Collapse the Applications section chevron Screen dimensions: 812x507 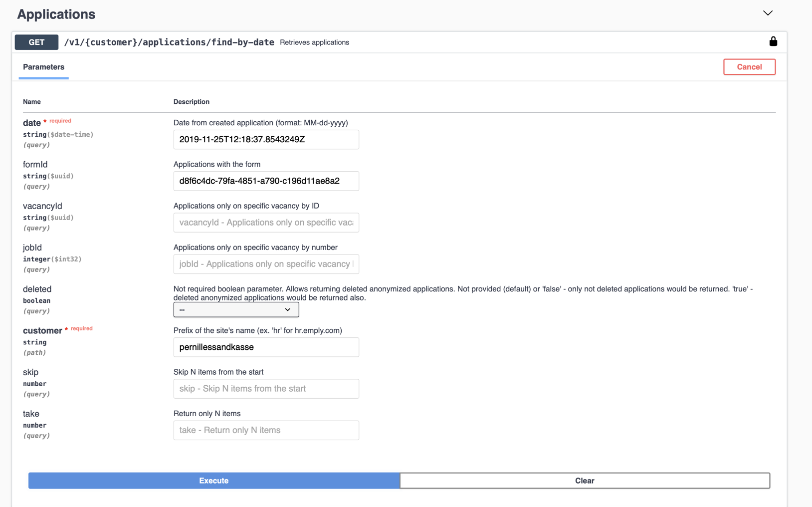click(768, 13)
